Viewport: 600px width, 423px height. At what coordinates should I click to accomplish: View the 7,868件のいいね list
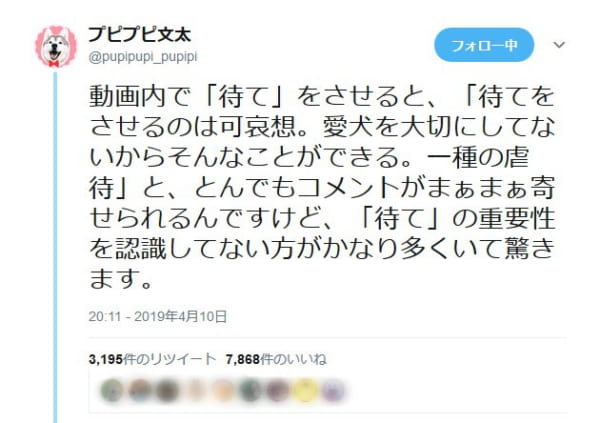(276, 359)
